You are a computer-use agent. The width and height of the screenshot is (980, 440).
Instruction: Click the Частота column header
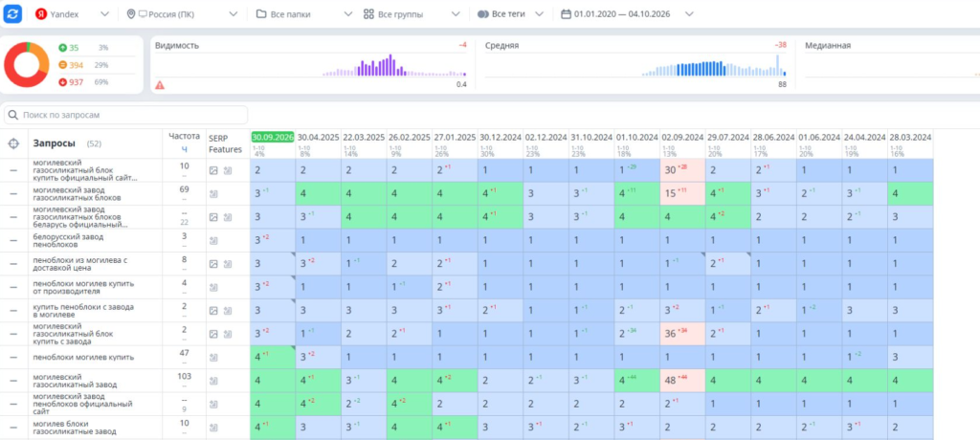pos(184,136)
